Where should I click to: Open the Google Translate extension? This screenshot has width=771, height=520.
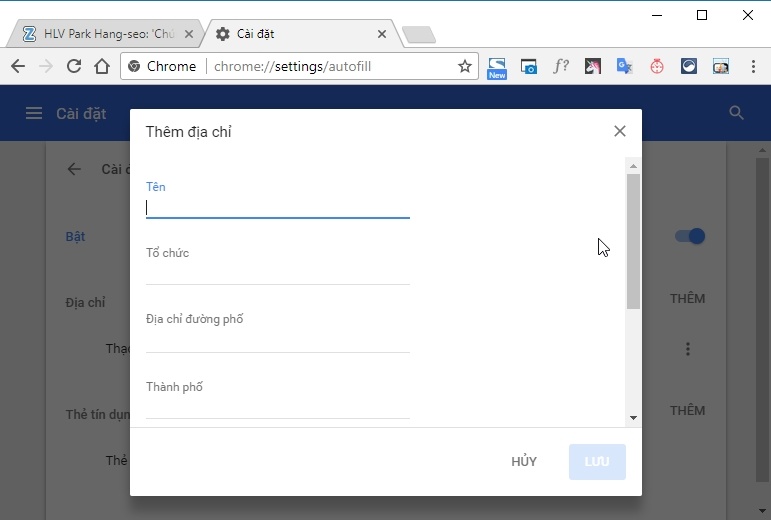(624, 66)
